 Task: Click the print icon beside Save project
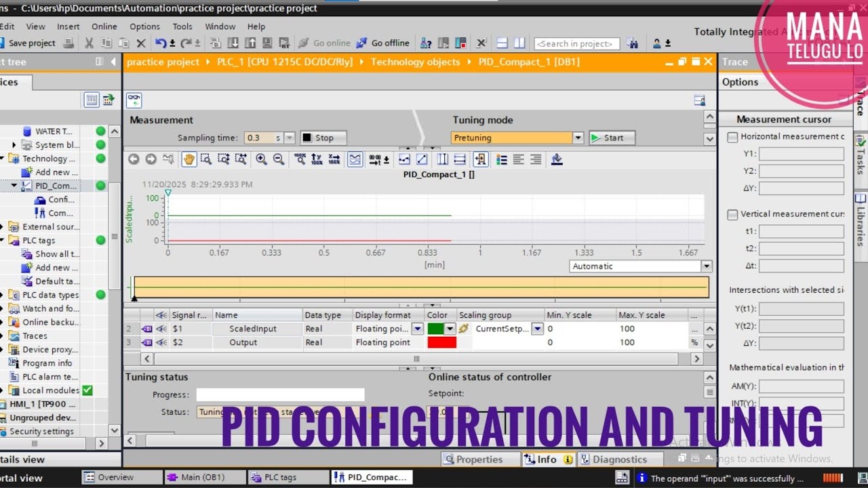pyautogui.click(x=68, y=43)
